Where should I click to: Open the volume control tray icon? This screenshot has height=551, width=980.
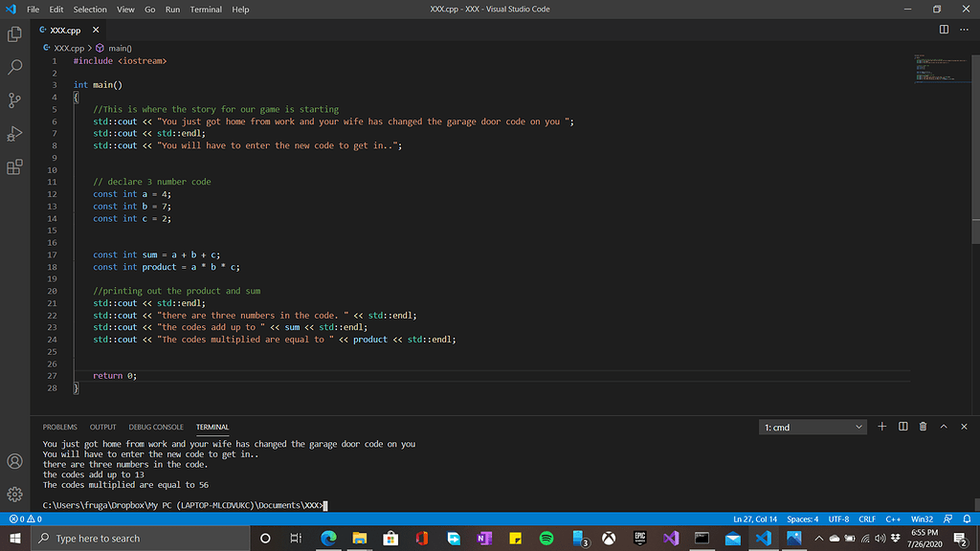880,538
